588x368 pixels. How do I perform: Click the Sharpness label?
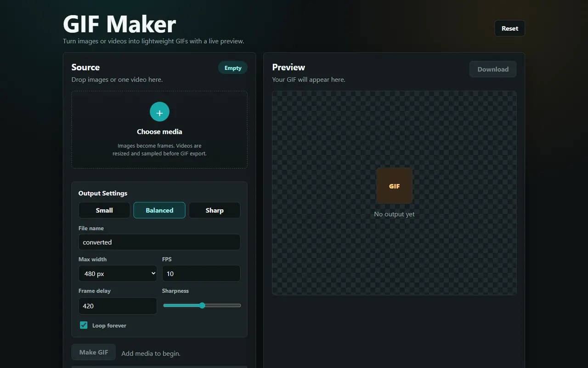[175, 291]
